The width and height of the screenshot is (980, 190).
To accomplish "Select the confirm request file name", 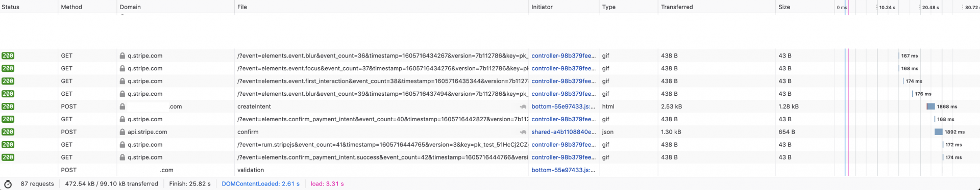I will [x=248, y=132].
